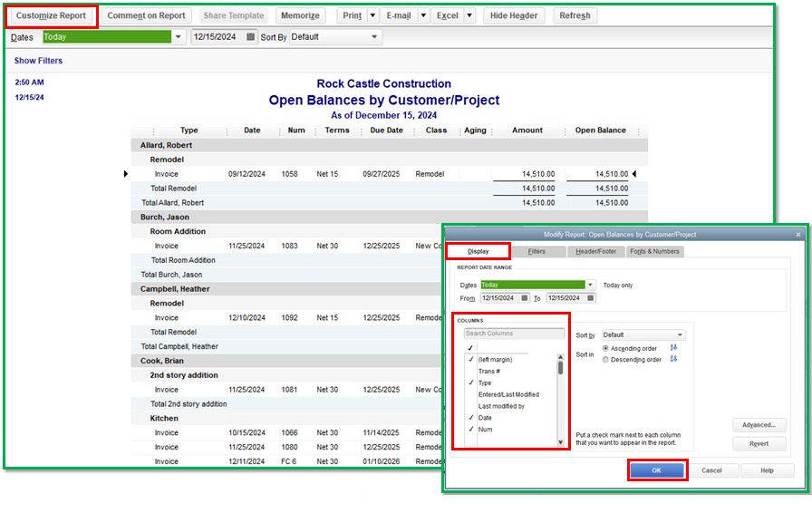Close the Modify Report dialog with X
This screenshot has height=513, width=812.
click(x=798, y=235)
